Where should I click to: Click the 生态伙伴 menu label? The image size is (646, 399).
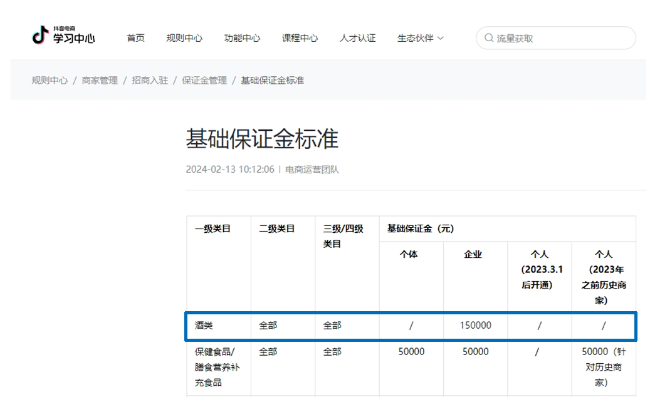415,38
